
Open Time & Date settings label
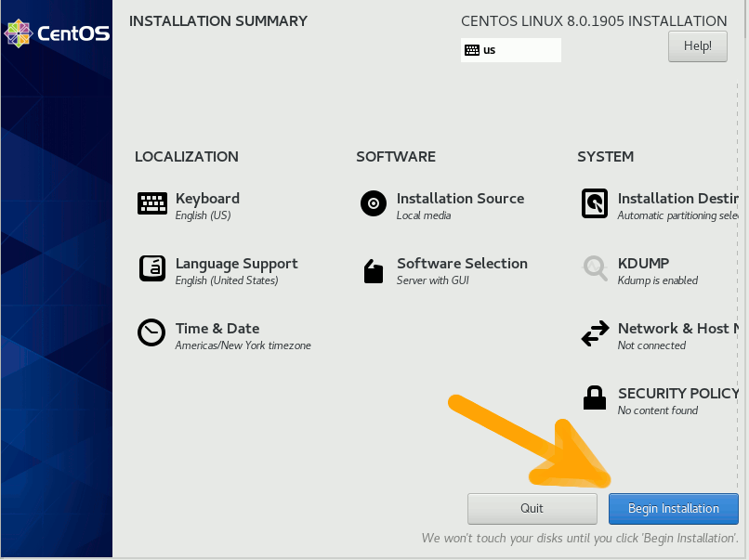[217, 329]
